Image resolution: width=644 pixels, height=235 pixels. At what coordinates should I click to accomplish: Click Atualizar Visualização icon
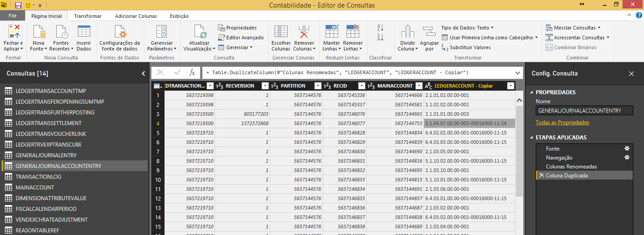point(199,32)
